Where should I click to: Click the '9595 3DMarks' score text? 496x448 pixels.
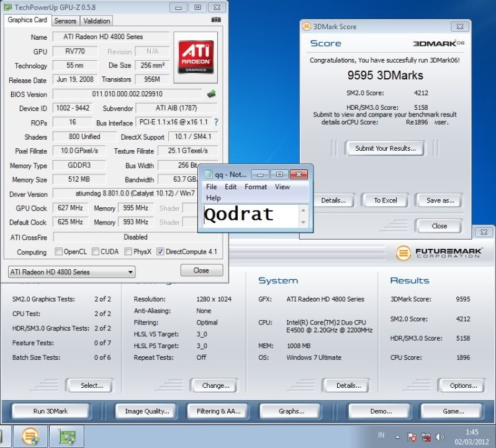click(385, 75)
